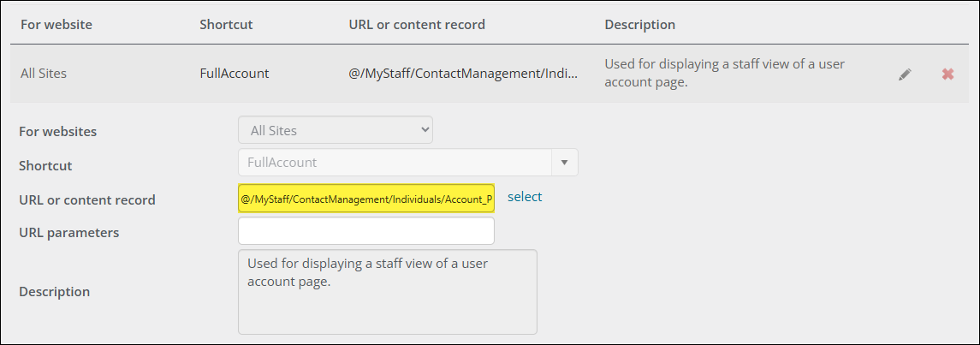Image resolution: width=980 pixels, height=345 pixels.
Task: Click the highlighted URL or content record field
Action: (366, 199)
